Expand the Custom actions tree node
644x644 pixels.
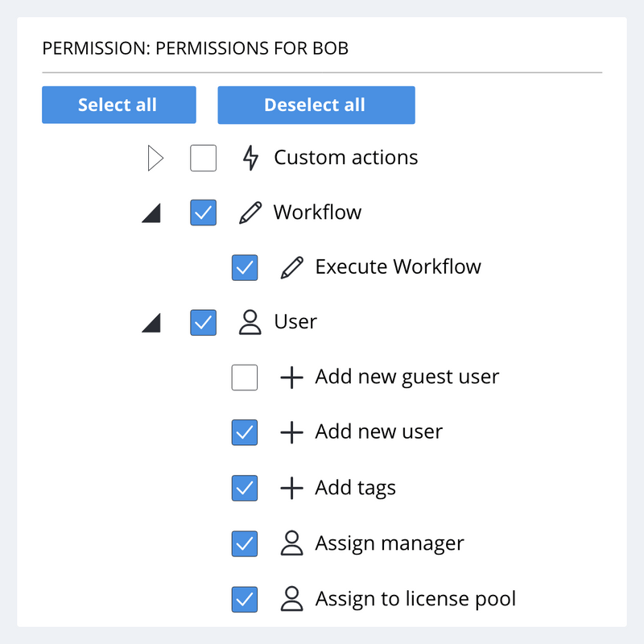(x=155, y=158)
